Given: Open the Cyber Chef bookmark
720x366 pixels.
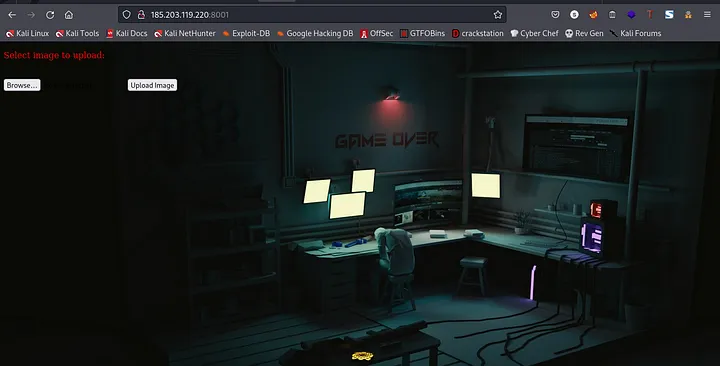Looking at the screenshot, I should coord(534,34).
